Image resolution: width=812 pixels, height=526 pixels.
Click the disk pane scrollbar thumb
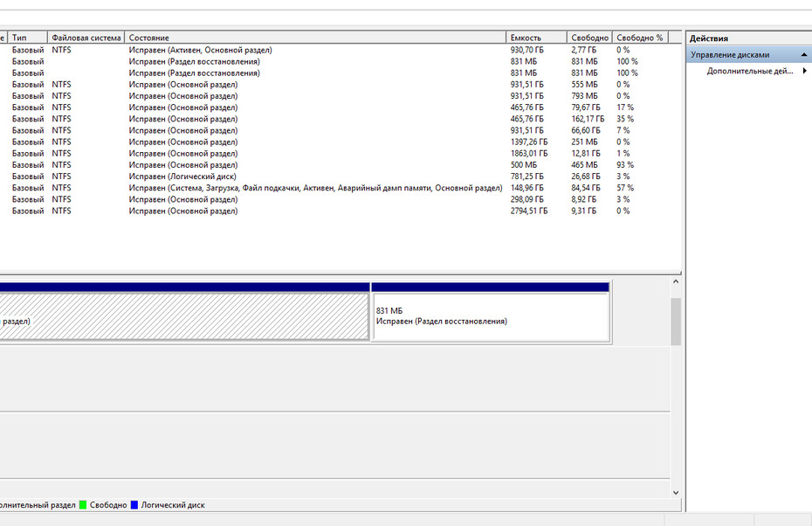(x=675, y=322)
